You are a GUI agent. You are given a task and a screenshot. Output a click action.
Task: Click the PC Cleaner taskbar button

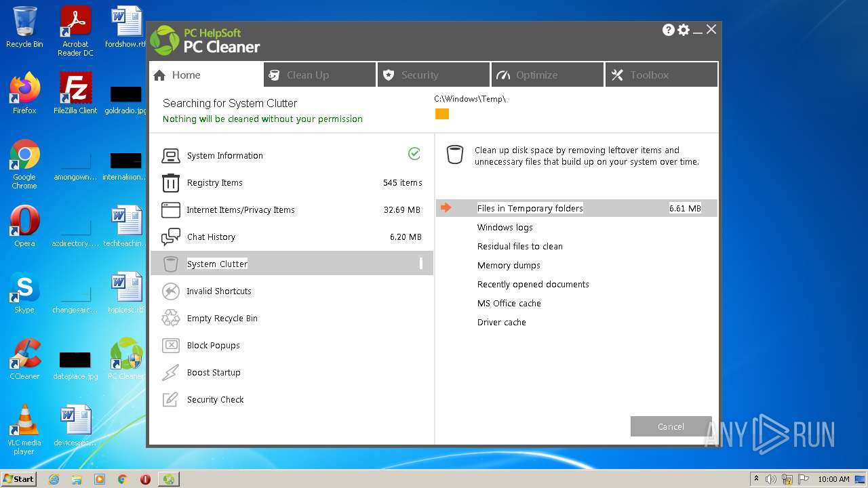pos(169,479)
